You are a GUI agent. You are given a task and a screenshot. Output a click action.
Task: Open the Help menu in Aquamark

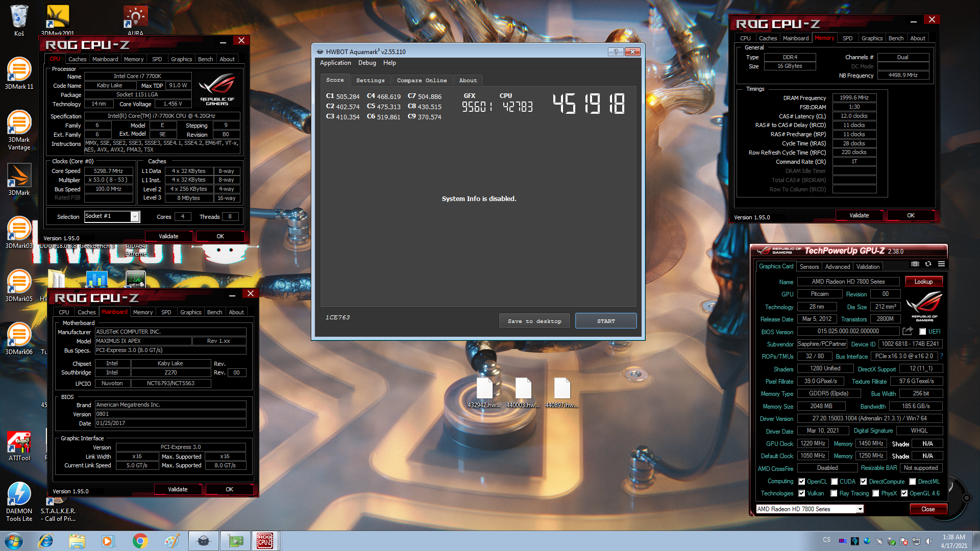(389, 63)
